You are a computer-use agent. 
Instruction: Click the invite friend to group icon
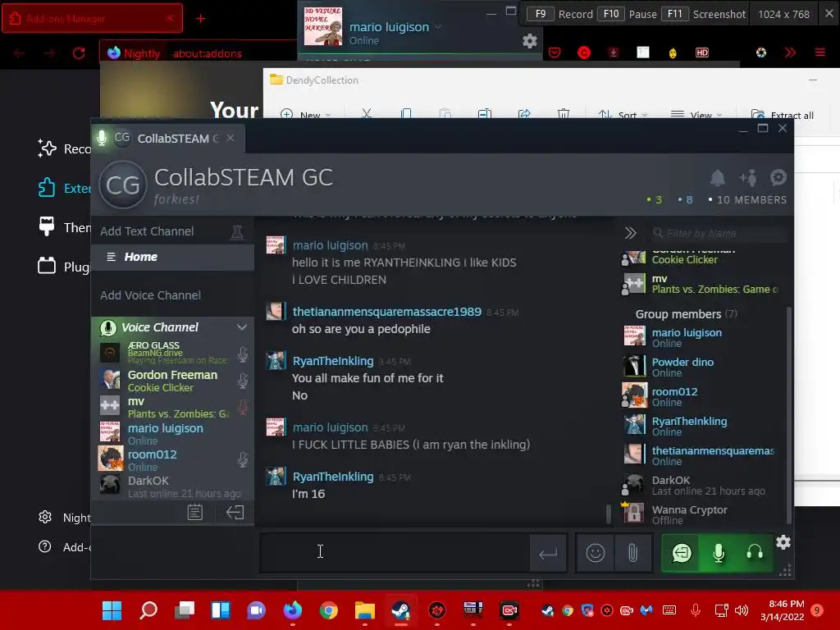click(x=748, y=177)
